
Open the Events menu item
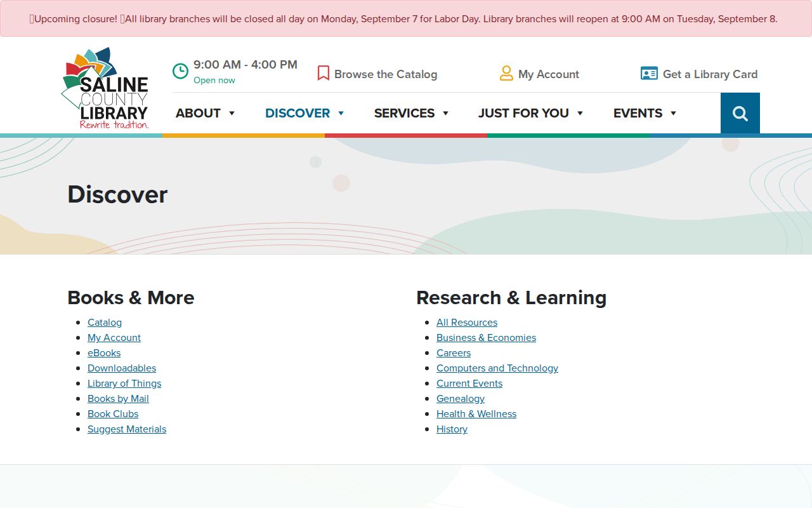point(638,113)
